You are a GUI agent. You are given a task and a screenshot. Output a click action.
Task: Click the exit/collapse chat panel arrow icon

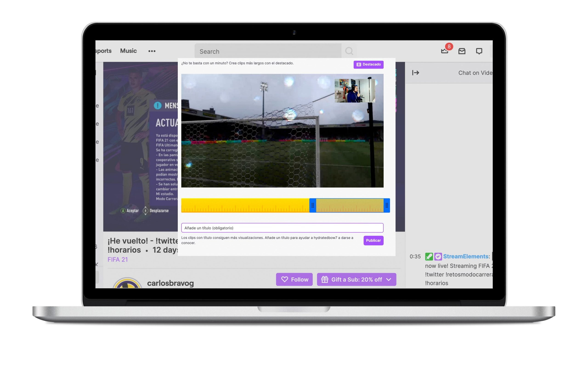[416, 72]
